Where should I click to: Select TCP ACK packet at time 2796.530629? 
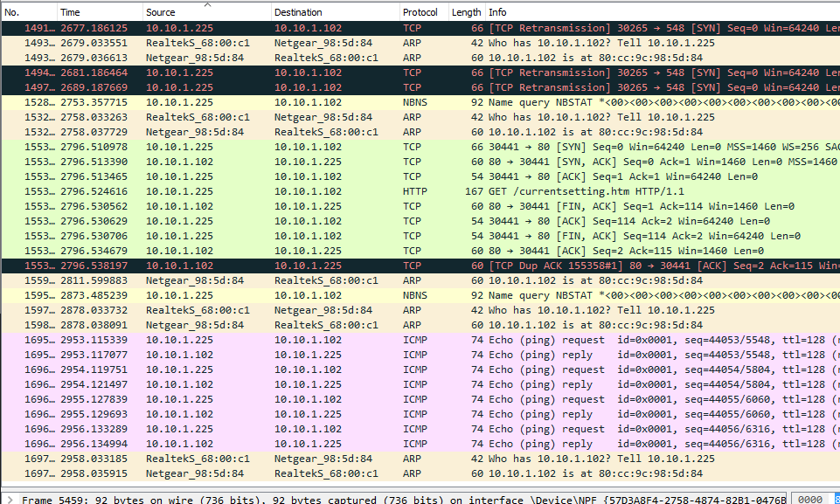click(420, 221)
